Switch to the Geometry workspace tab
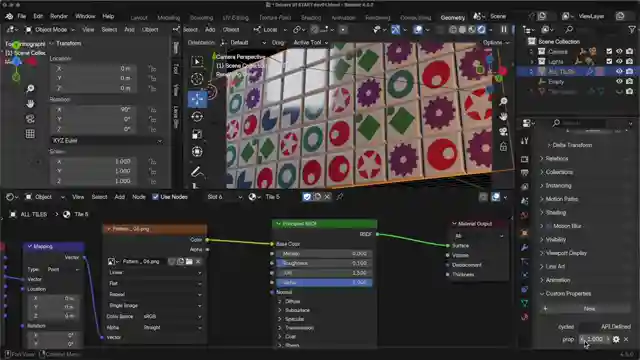This screenshot has width=640, height=360. point(453,18)
